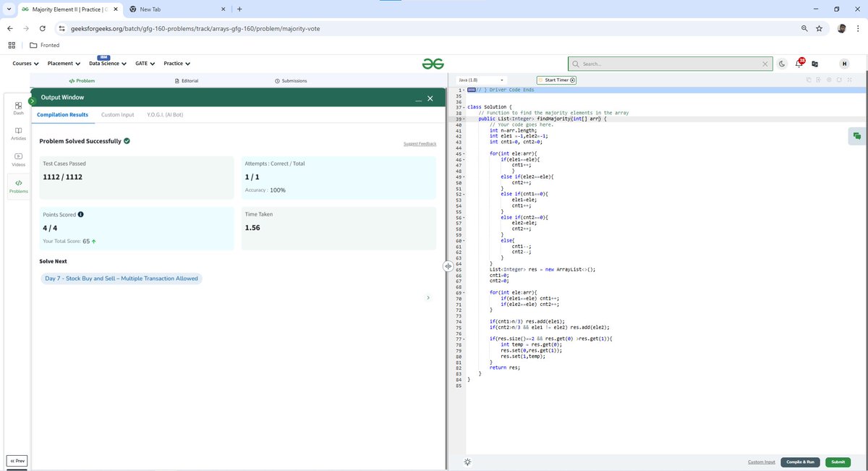The image size is (868, 471).
Task: Open the green chat bubble icon
Action: click(857, 136)
